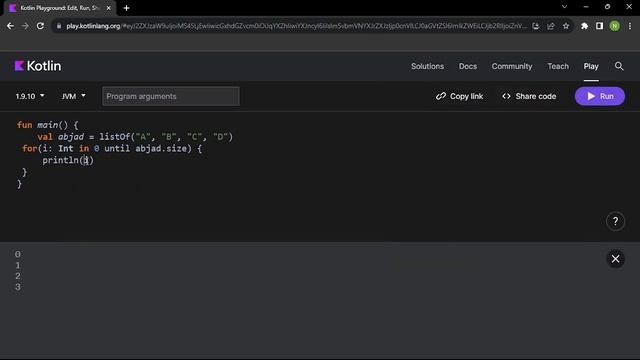The image size is (640, 360).
Task: Click the help question mark button
Action: click(x=615, y=221)
